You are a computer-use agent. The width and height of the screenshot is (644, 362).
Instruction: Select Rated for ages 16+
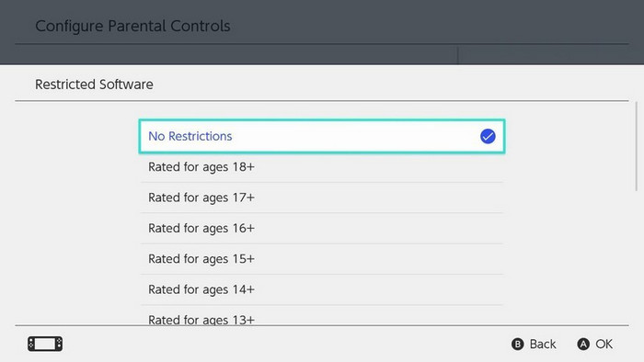pos(322,229)
